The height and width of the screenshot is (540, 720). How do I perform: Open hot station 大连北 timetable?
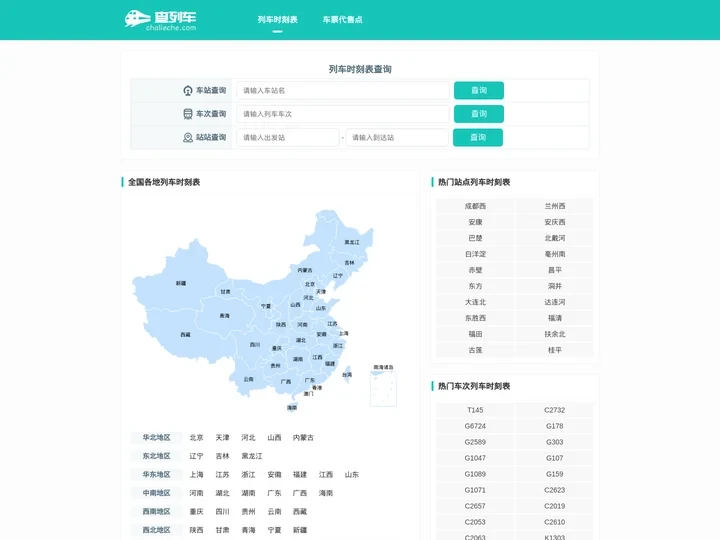coord(475,302)
